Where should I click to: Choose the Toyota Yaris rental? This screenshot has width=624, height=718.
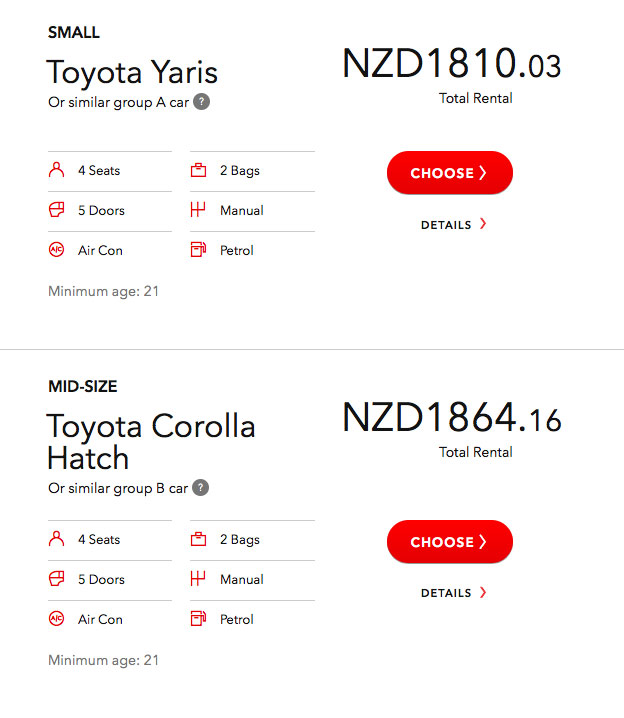coord(449,173)
